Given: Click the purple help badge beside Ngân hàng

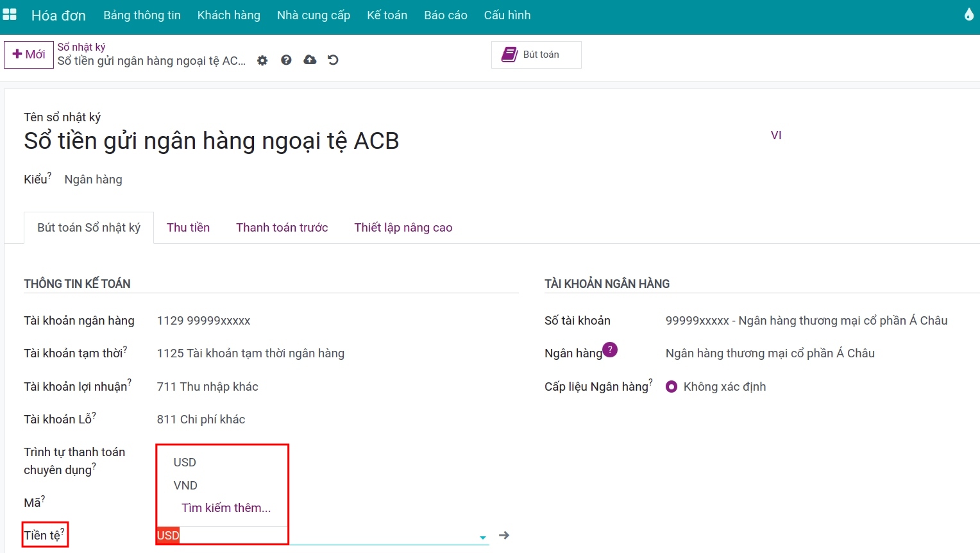Looking at the screenshot, I should [x=610, y=350].
